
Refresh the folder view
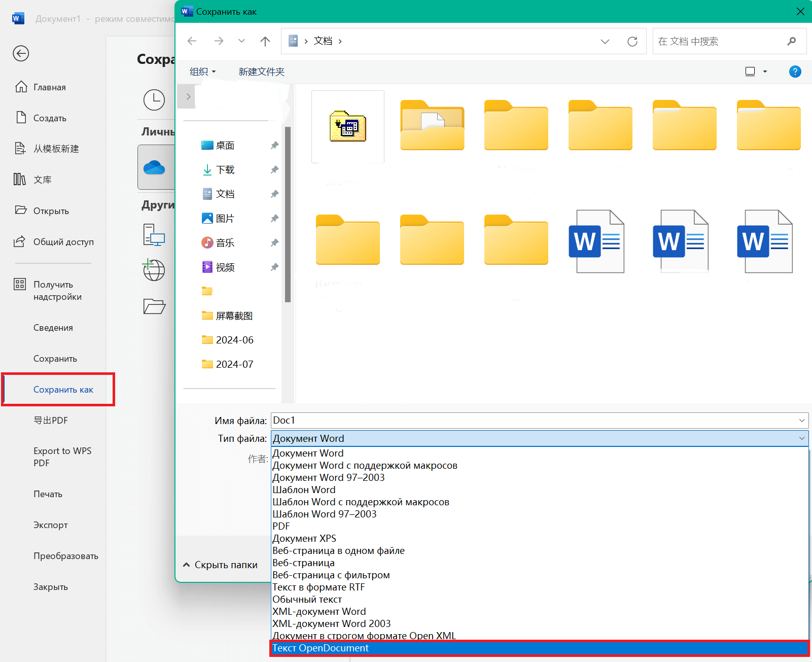pyautogui.click(x=632, y=41)
